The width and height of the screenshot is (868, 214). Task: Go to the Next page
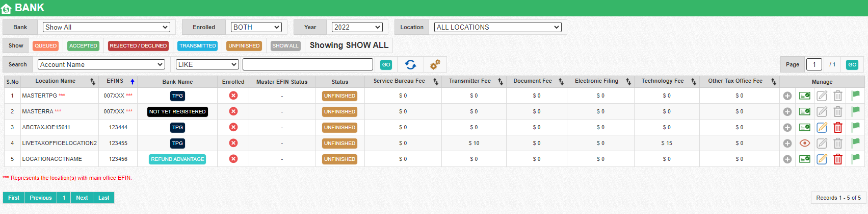point(82,198)
